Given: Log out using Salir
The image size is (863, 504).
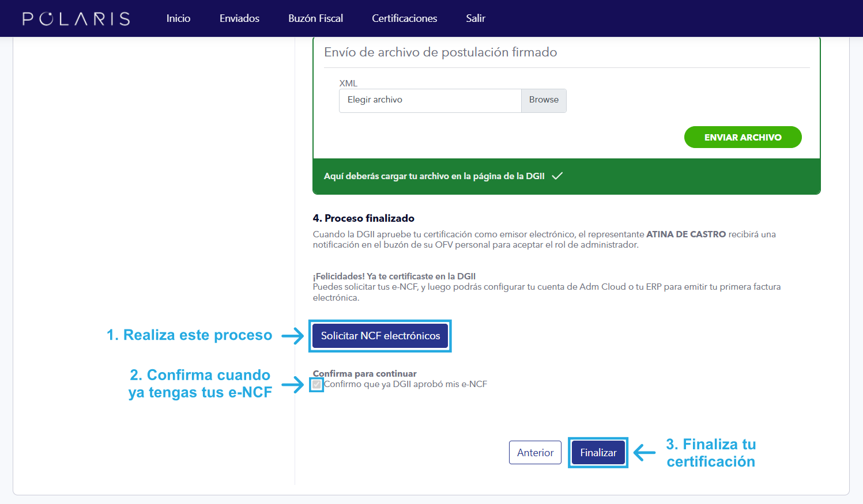Looking at the screenshot, I should click(x=476, y=18).
